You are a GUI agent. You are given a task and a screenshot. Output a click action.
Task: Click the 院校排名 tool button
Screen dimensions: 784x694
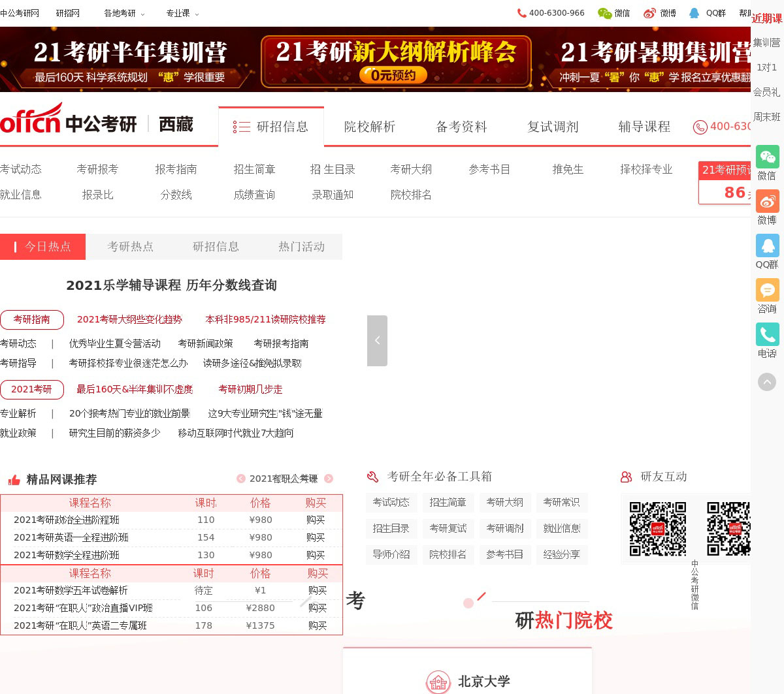[x=448, y=554]
